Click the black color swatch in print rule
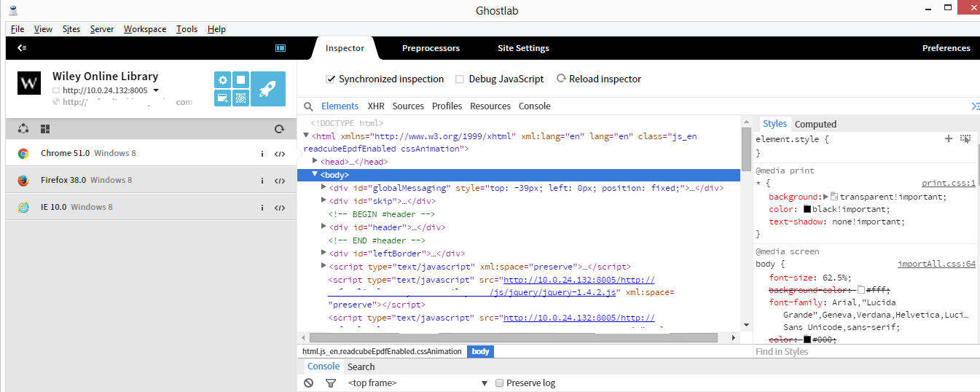The image size is (980, 392). pos(807,209)
